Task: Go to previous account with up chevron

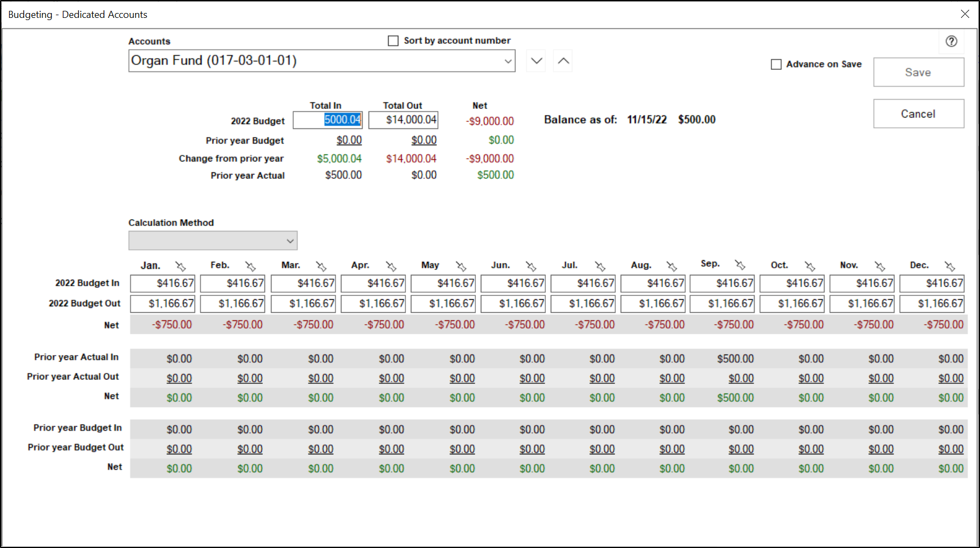Action: click(x=563, y=61)
